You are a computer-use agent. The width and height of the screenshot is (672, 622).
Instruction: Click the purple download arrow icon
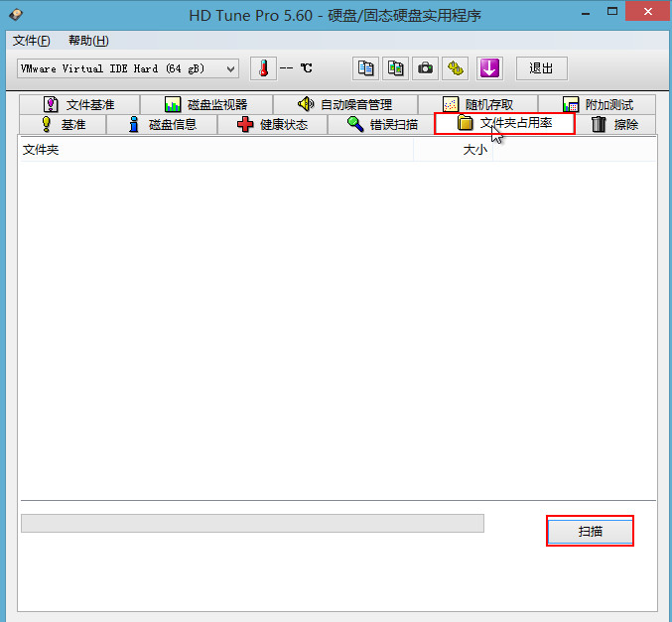489,68
